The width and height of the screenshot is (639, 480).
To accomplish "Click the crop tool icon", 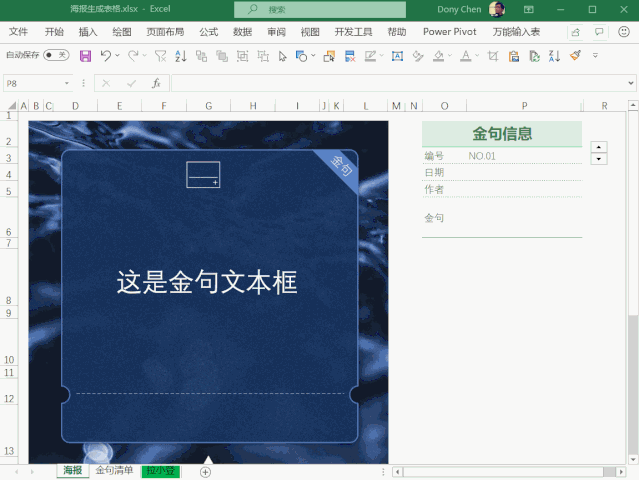I will point(493,56).
